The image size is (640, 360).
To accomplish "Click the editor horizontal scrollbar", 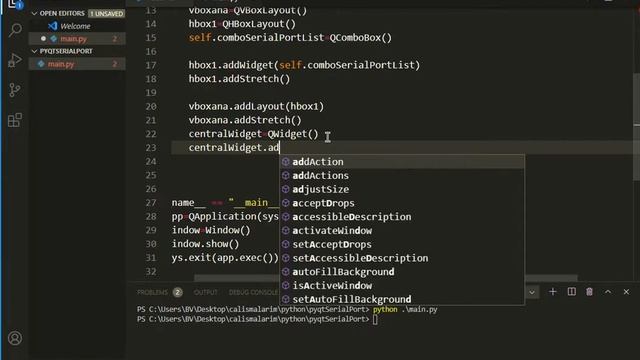I will [386, 278].
